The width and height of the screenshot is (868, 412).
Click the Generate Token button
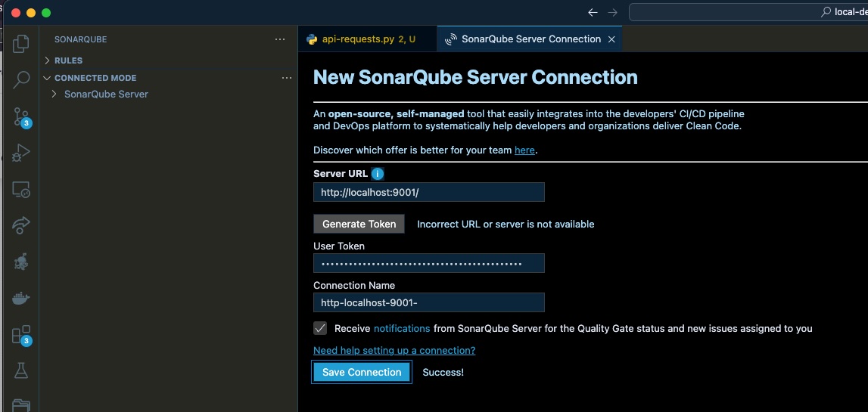point(359,224)
